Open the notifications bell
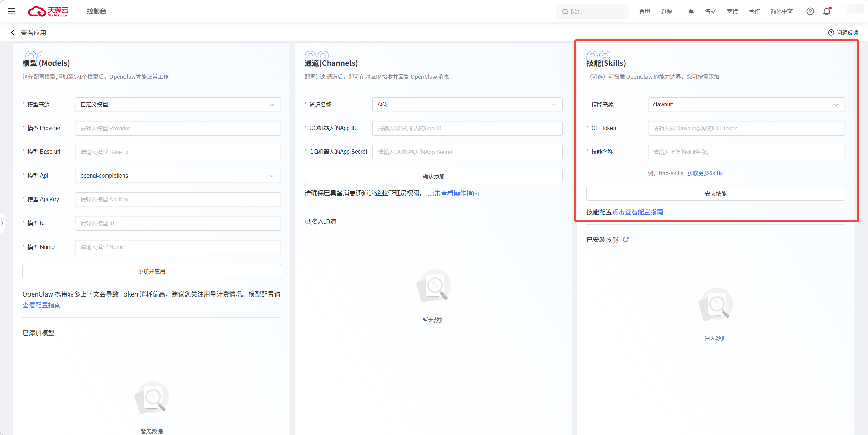Image resolution: width=868 pixels, height=435 pixels. point(827,11)
